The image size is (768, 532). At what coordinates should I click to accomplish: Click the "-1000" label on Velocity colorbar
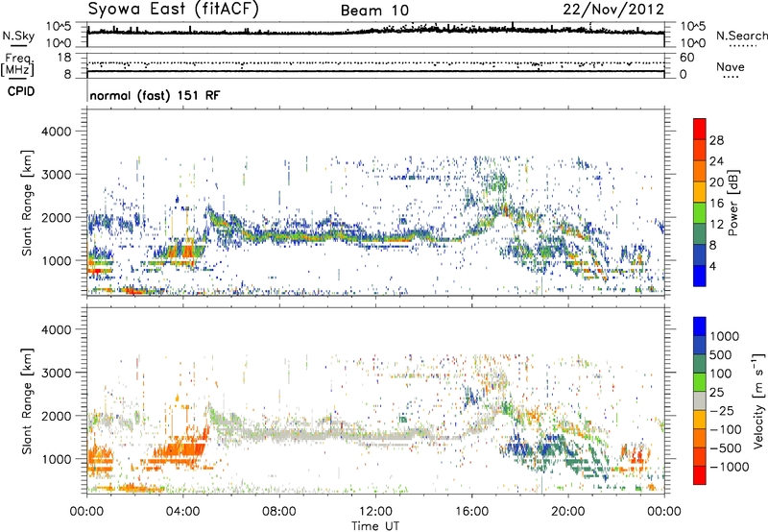(730, 467)
